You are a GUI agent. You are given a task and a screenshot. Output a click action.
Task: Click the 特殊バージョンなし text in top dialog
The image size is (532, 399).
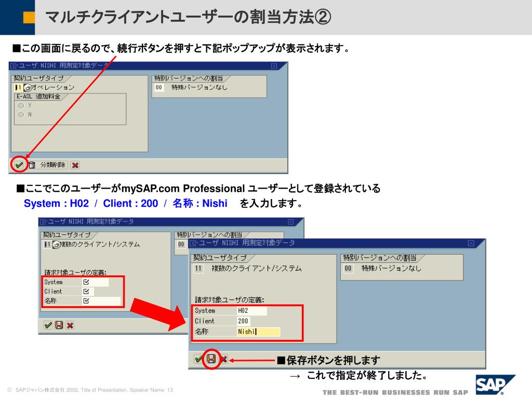(x=199, y=87)
